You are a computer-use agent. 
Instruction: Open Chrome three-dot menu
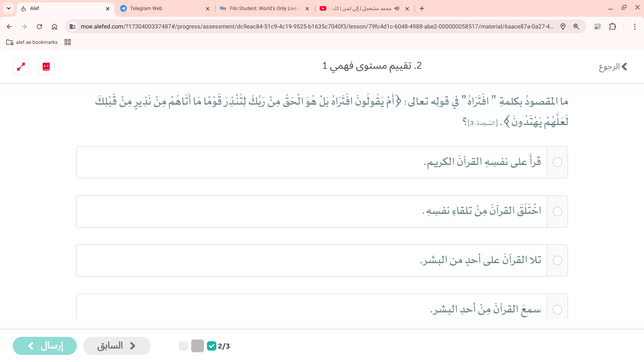click(635, 26)
